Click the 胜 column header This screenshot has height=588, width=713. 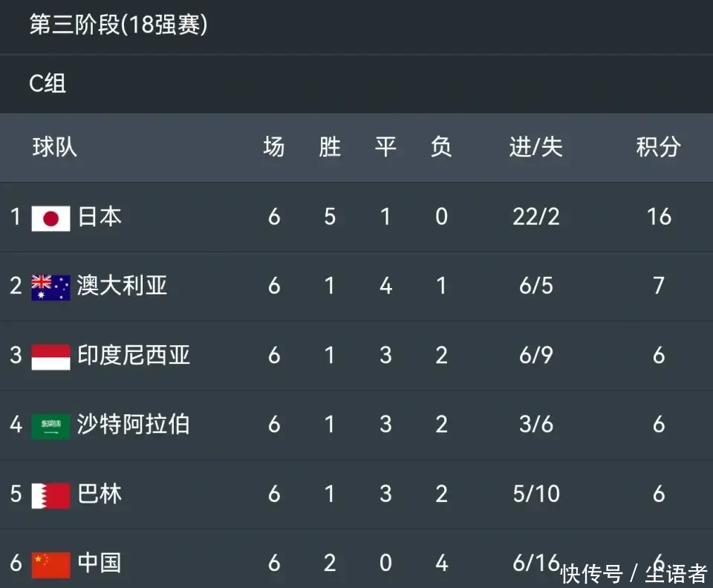(x=330, y=147)
